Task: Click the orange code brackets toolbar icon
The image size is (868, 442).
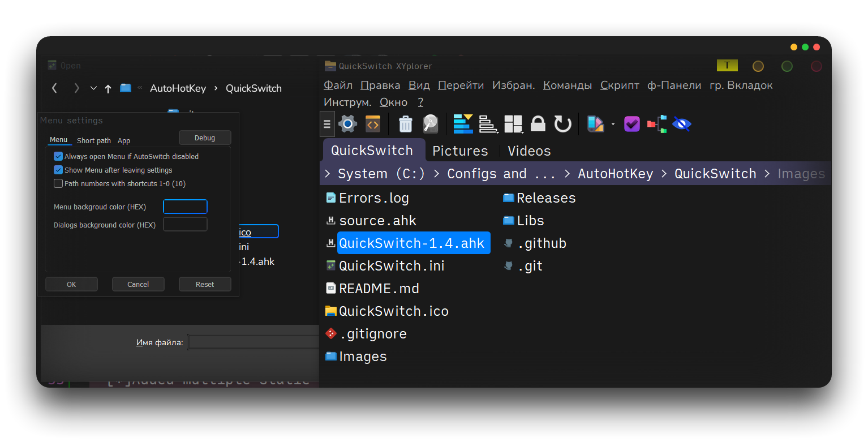Action: (373, 124)
